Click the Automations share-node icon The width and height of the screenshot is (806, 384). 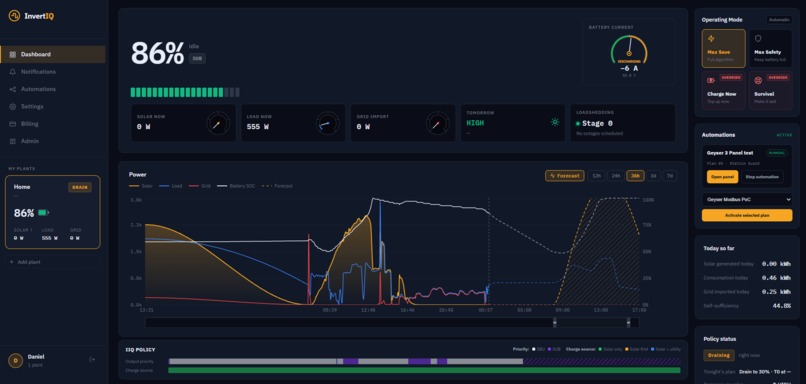pos(13,89)
